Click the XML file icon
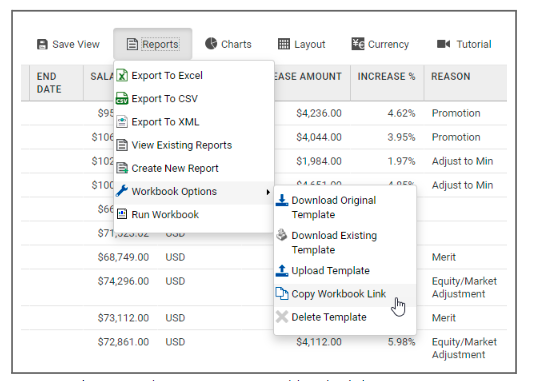Viewport: 536px width, 381px height. (x=122, y=122)
